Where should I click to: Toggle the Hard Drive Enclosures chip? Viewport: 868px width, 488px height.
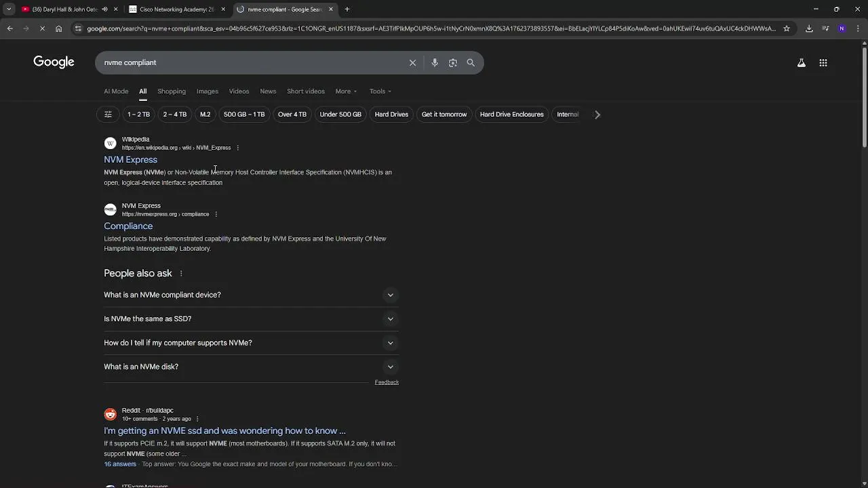(512, 115)
